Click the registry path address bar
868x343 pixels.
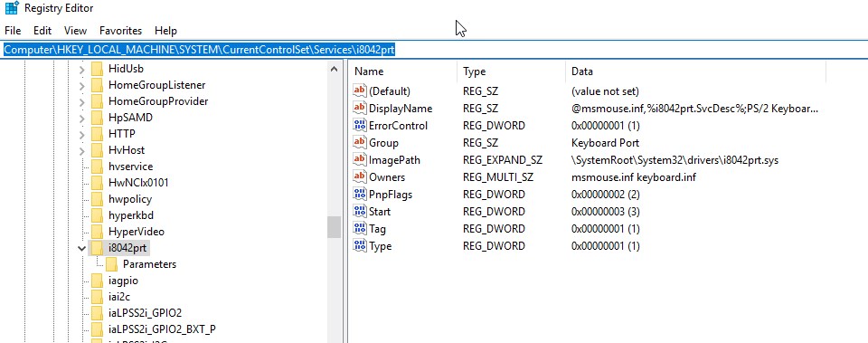coord(434,49)
